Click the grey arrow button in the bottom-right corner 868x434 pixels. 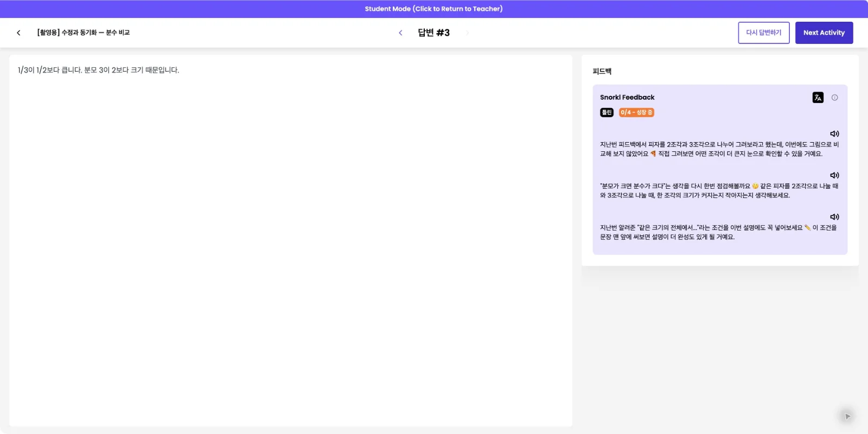coord(847,416)
